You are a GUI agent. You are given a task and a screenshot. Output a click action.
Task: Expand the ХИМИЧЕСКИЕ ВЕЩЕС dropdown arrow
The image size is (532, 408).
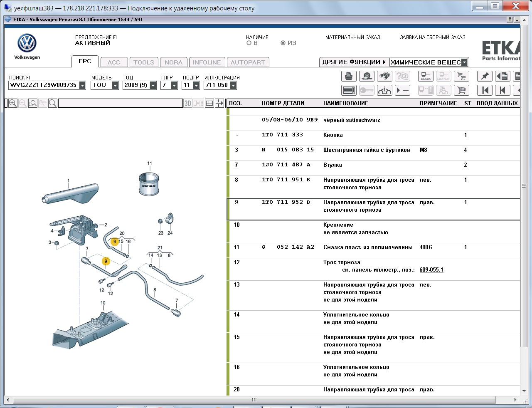464,62
